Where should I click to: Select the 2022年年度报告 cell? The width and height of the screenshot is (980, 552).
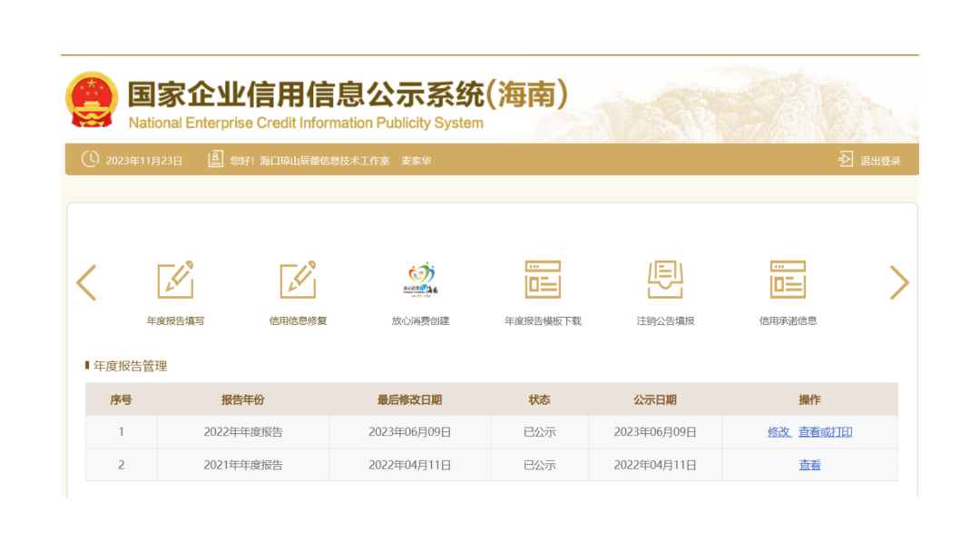coord(243,432)
